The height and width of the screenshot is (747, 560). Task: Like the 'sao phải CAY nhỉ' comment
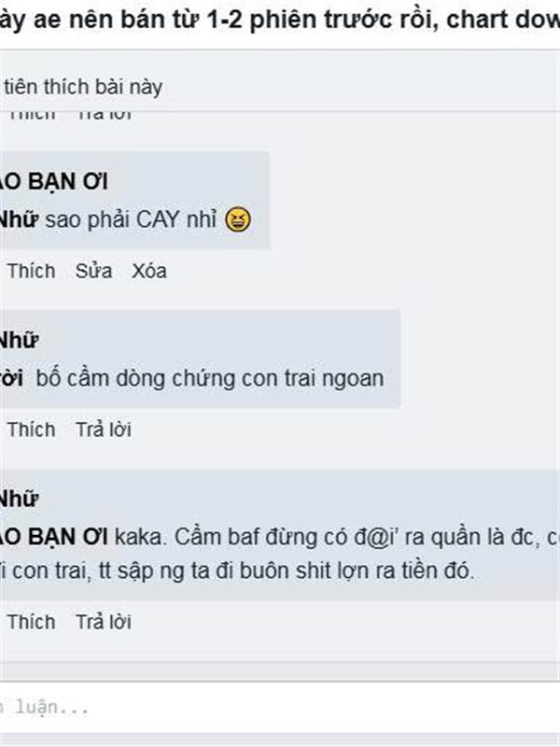31,271
